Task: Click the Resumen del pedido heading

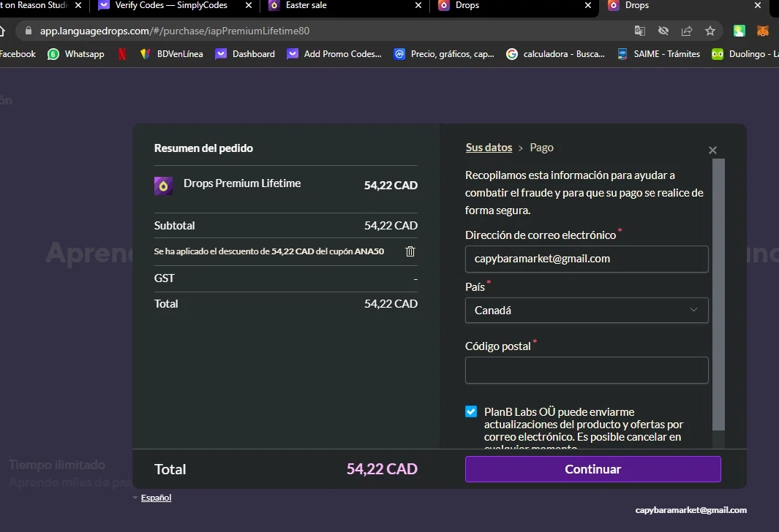Action: pyautogui.click(x=203, y=148)
